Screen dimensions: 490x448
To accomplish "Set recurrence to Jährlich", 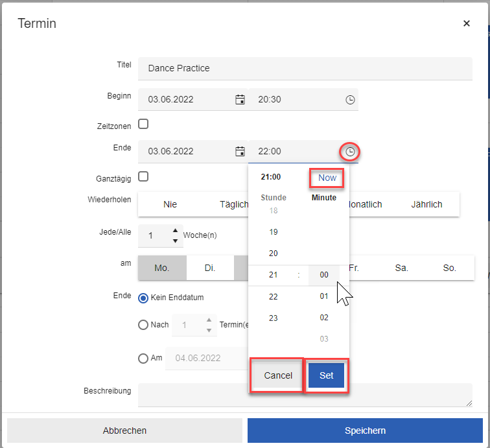I will [426, 204].
